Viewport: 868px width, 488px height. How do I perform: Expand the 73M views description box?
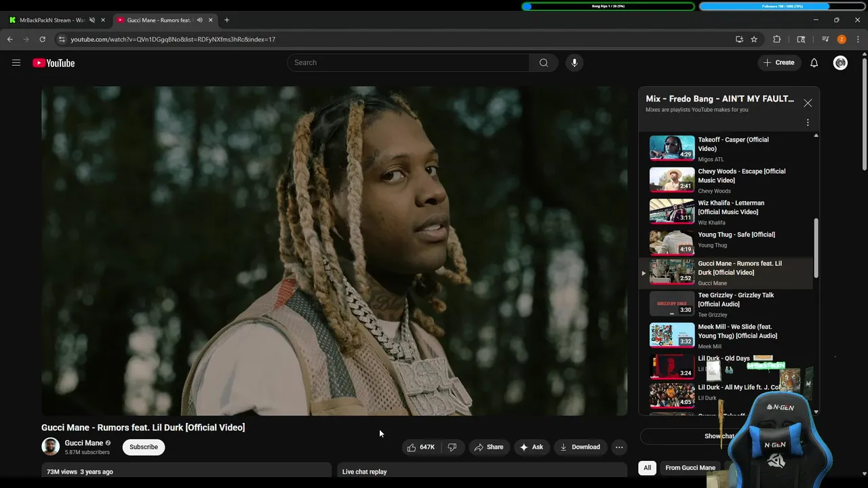(186, 470)
